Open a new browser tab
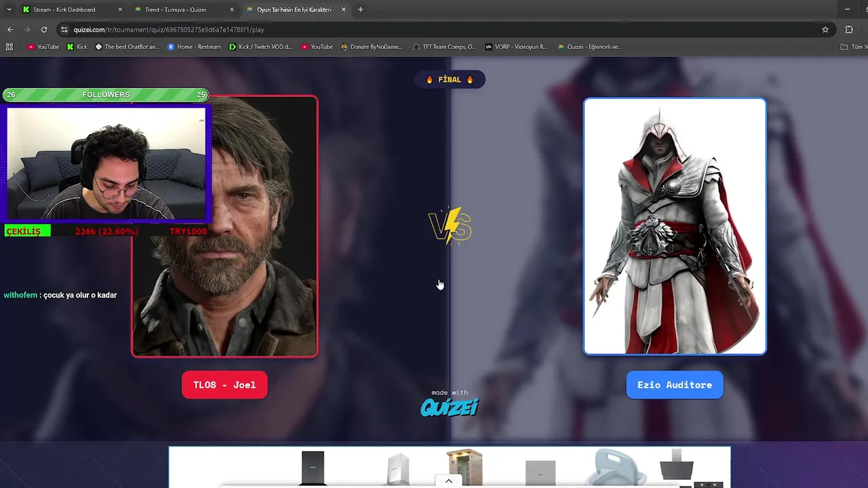 (x=360, y=9)
